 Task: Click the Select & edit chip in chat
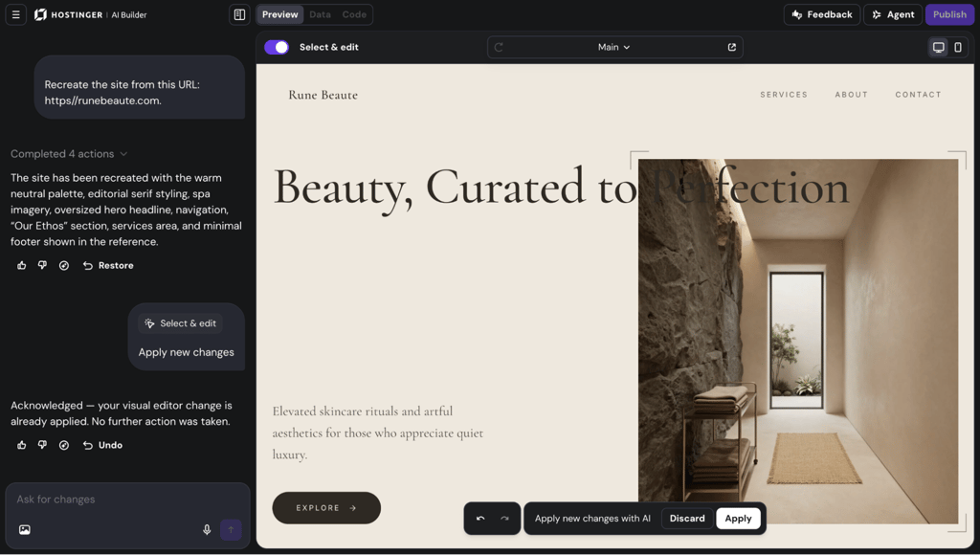181,323
